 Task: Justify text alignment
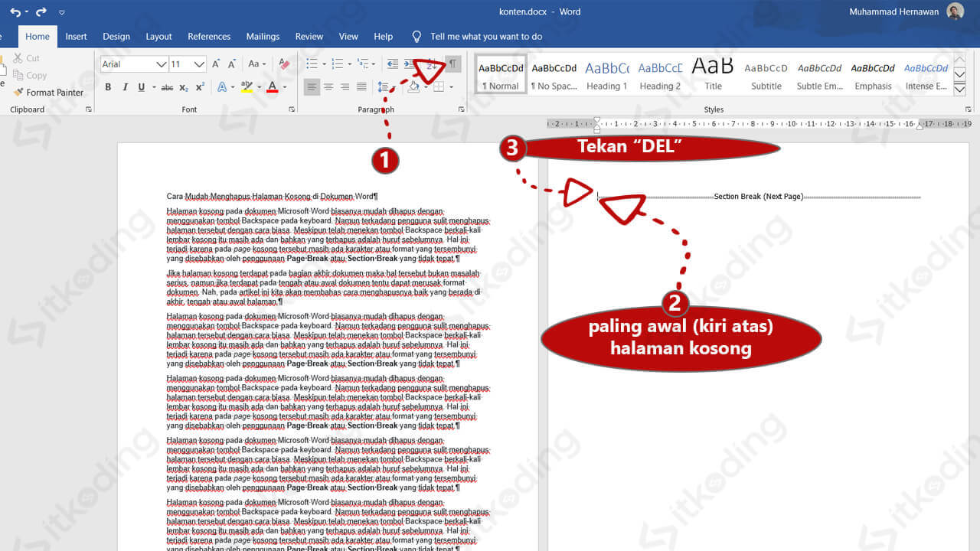(x=361, y=87)
